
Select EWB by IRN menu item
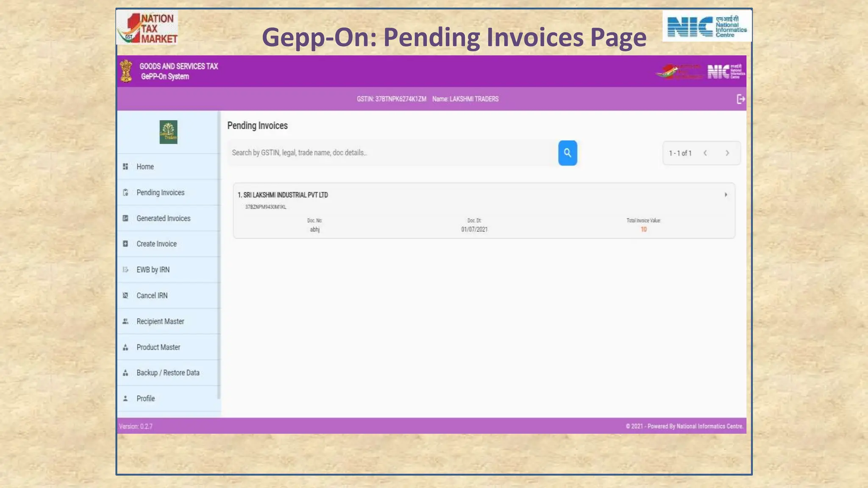(169, 269)
